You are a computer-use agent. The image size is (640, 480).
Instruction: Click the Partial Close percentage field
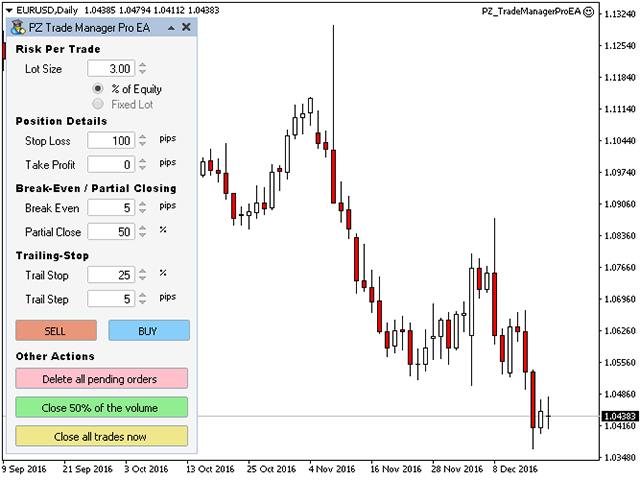tap(111, 232)
